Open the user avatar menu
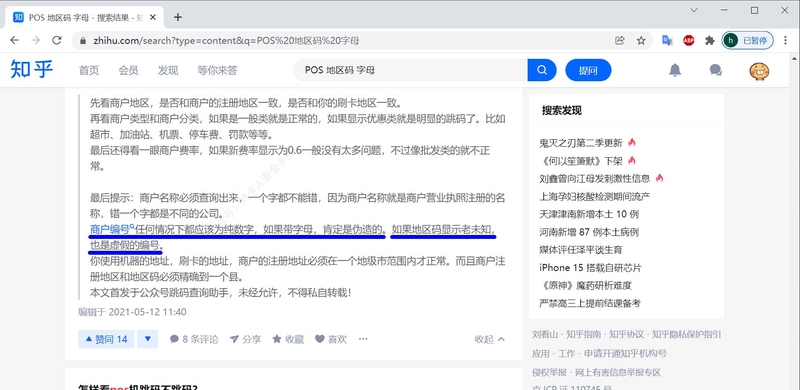Viewport: 800px width, 390px height. 759,70
